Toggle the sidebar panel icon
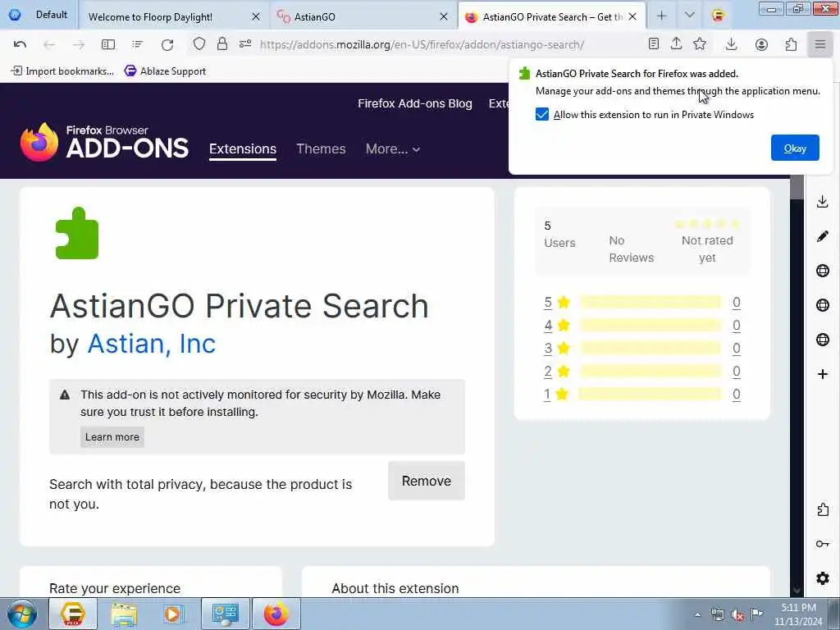Image resolution: width=840 pixels, height=630 pixels. coord(108,44)
